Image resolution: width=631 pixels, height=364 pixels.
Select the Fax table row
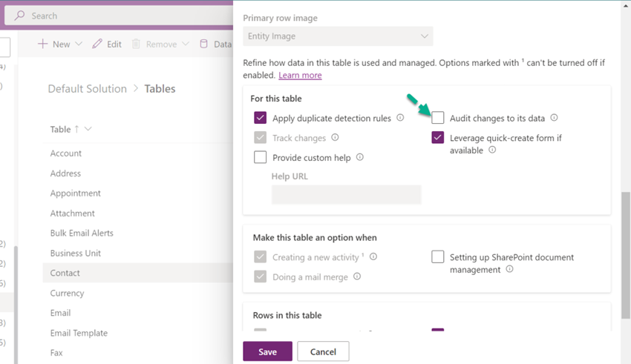coord(137,353)
